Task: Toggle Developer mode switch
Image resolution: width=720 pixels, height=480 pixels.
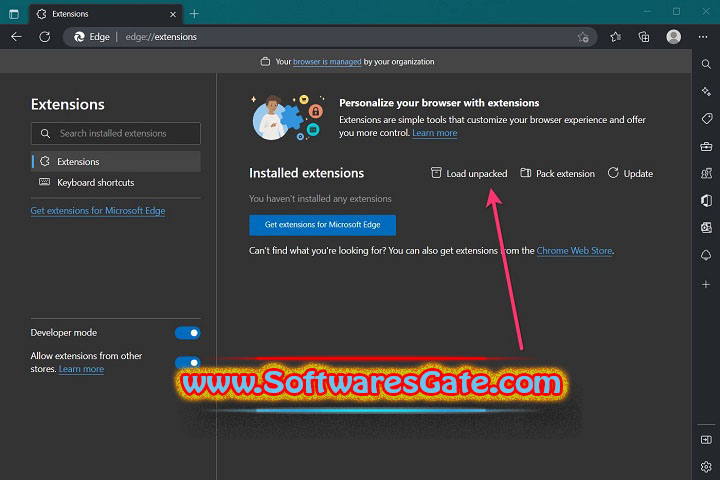Action: pyautogui.click(x=187, y=333)
